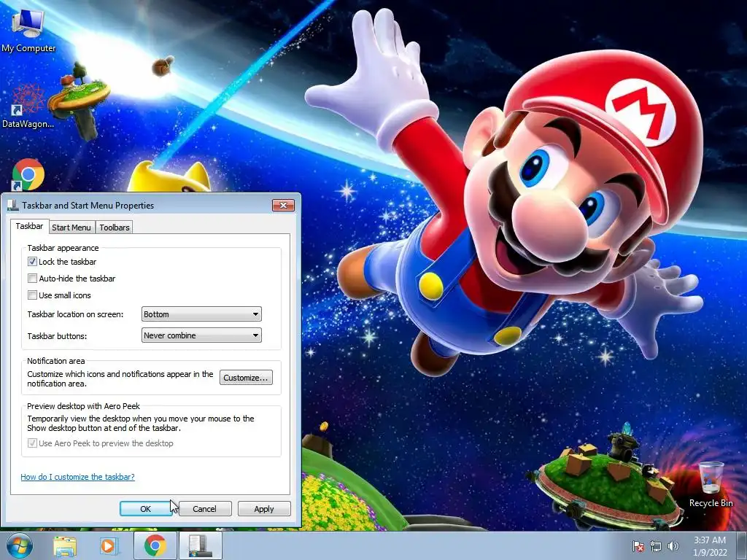Select the DataWagon desktop shortcut
The width and height of the screenshot is (747, 560).
(28, 106)
